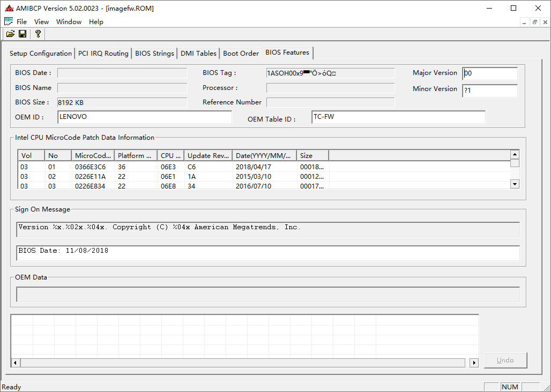Select the BIOS Features tab

pos(287,52)
